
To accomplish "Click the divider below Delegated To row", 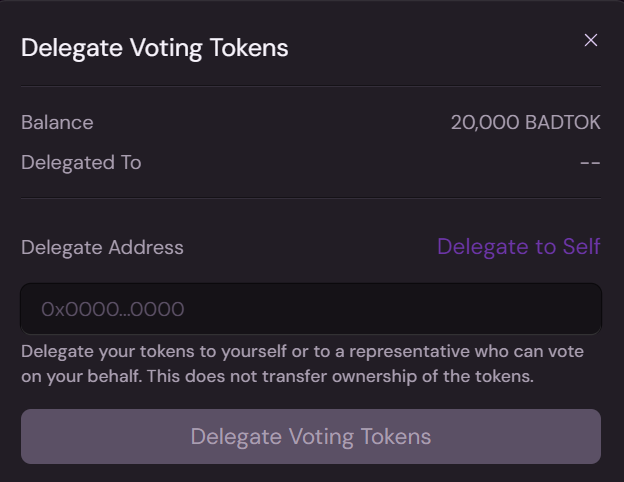I will point(310,198).
